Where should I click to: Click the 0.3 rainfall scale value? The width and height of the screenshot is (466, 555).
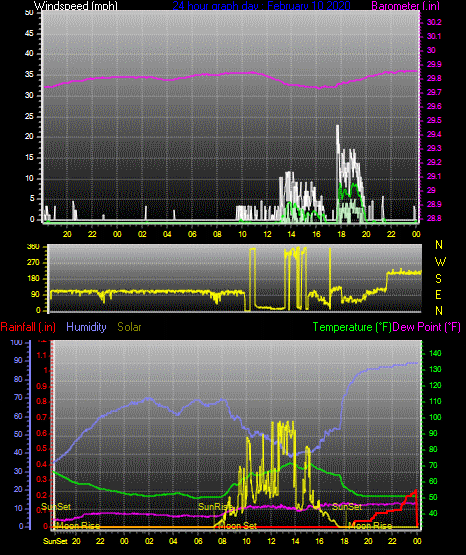tap(42, 479)
